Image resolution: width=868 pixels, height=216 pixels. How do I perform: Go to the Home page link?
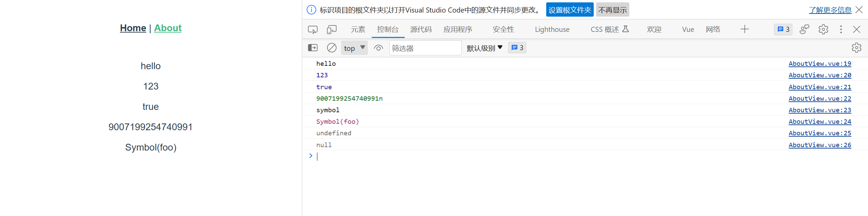133,28
